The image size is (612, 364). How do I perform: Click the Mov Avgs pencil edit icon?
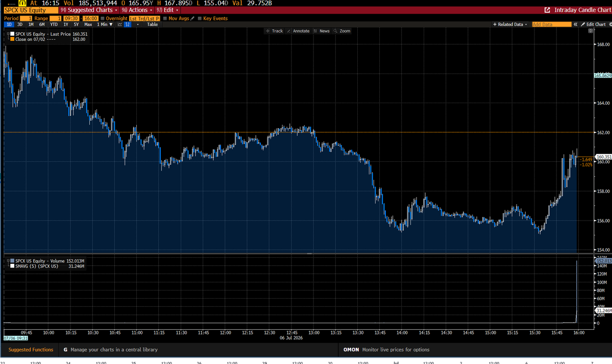192,18
